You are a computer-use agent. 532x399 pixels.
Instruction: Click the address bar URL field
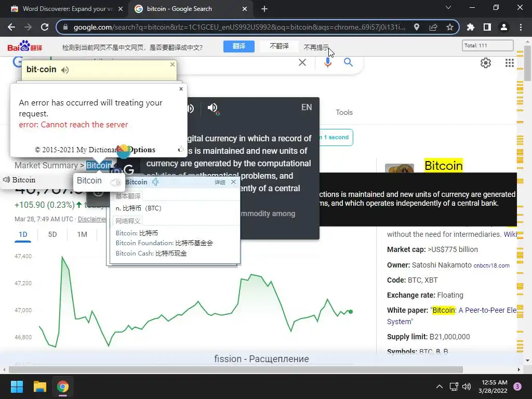(x=239, y=27)
